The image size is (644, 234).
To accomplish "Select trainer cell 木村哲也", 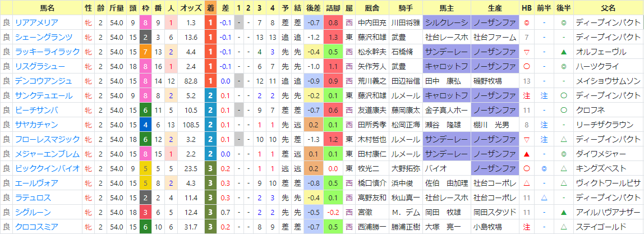I will [372, 139].
